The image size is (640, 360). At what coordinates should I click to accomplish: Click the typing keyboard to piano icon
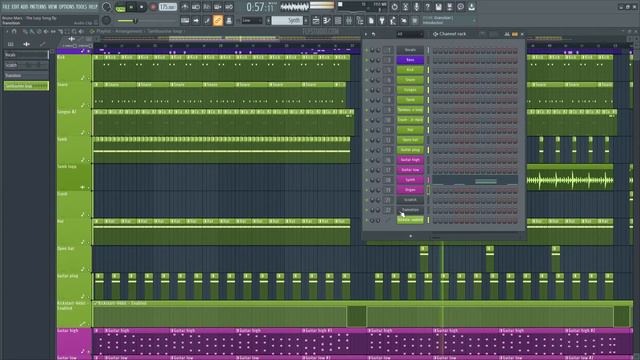pyautogui.click(x=185, y=20)
